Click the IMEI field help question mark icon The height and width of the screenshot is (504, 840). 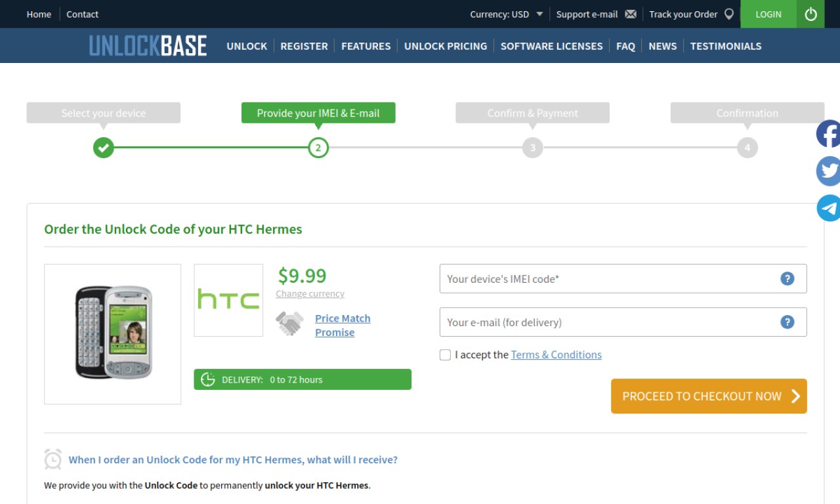coord(787,278)
